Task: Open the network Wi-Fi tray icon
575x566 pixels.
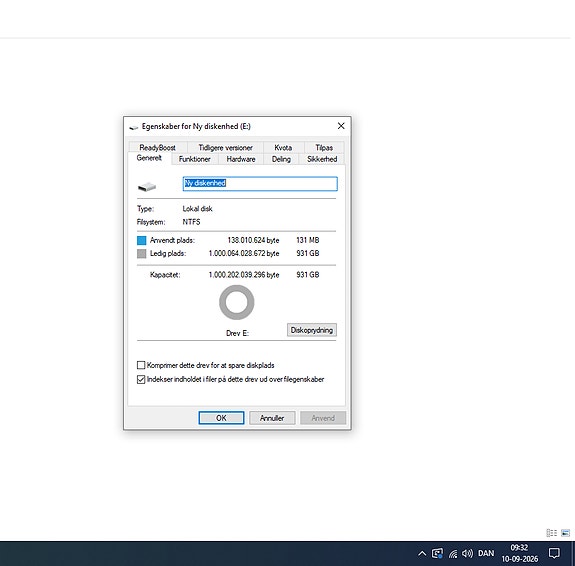Action: coord(453,554)
